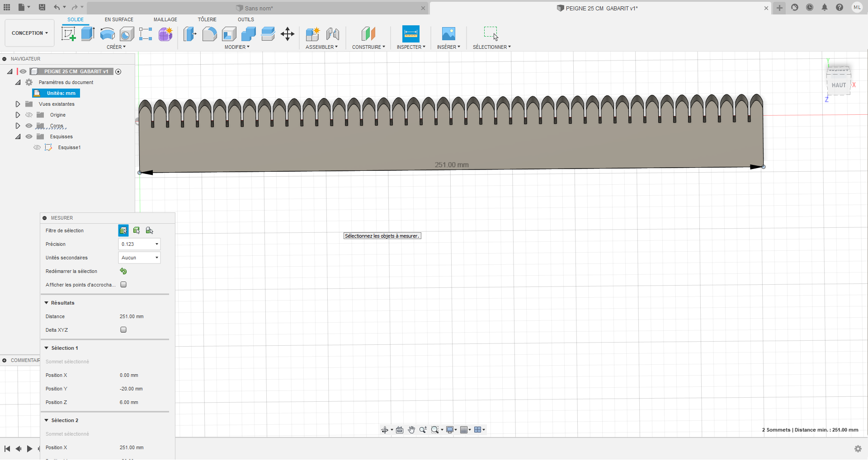
Task: Select the Revolve tool icon
Action: [107, 34]
